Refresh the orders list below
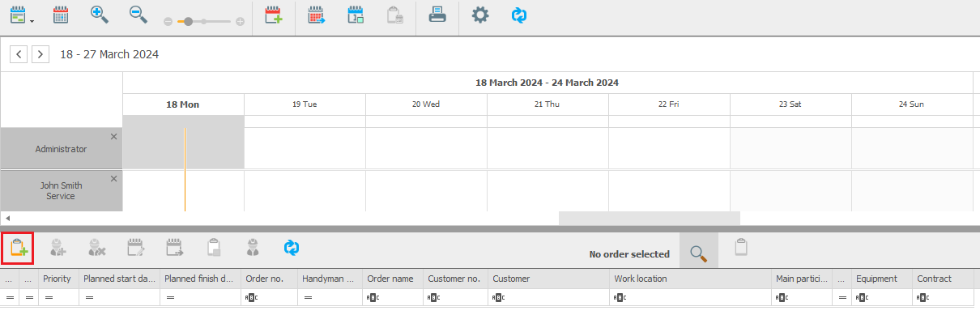Screen dimensions: 980x315 pyautogui.click(x=292, y=248)
